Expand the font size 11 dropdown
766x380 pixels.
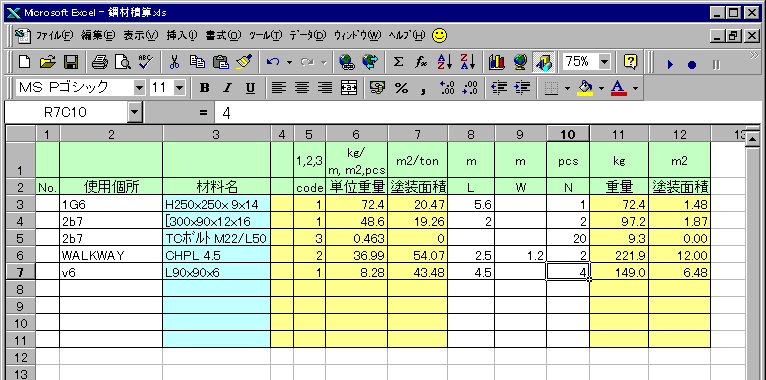coord(179,88)
